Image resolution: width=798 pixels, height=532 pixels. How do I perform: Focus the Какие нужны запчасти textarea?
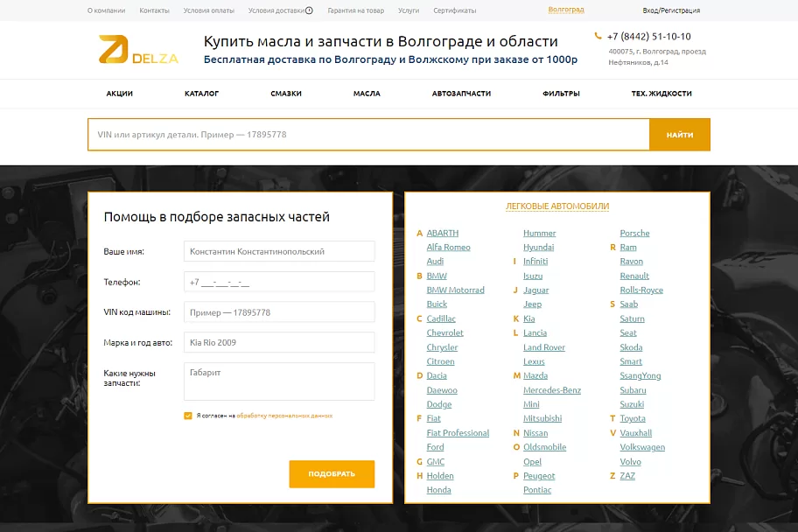(279, 381)
